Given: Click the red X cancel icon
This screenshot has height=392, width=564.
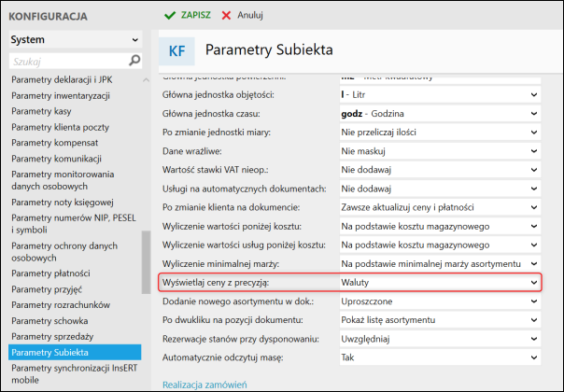Looking at the screenshot, I should (x=226, y=16).
